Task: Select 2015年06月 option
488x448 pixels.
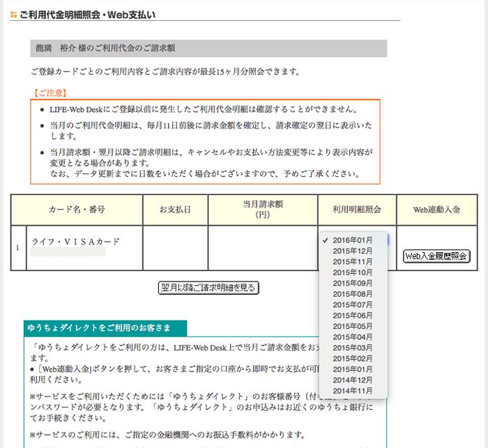Action: click(x=353, y=316)
